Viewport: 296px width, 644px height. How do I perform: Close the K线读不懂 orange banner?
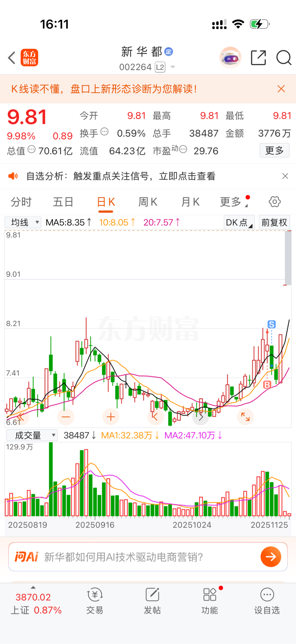[x=281, y=89]
